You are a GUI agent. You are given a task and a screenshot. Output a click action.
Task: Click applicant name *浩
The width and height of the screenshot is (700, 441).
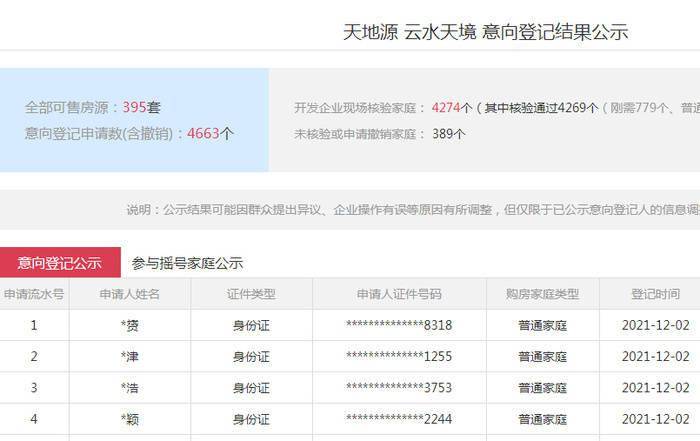coord(129,388)
